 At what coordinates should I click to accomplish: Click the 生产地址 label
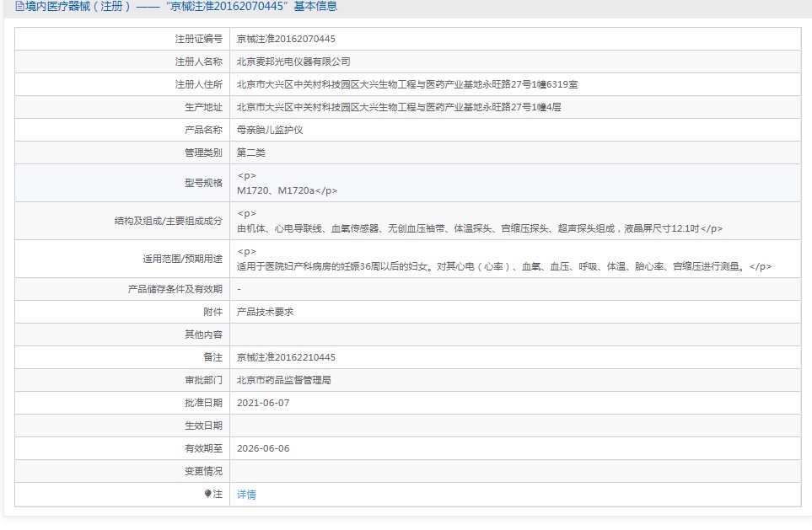pos(203,107)
